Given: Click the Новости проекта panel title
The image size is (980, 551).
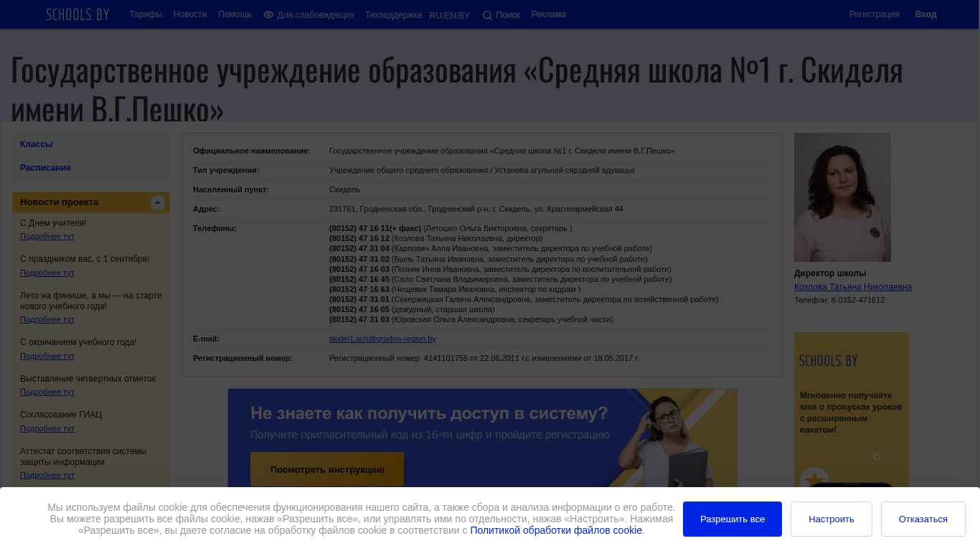Looking at the screenshot, I should (x=60, y=202).
